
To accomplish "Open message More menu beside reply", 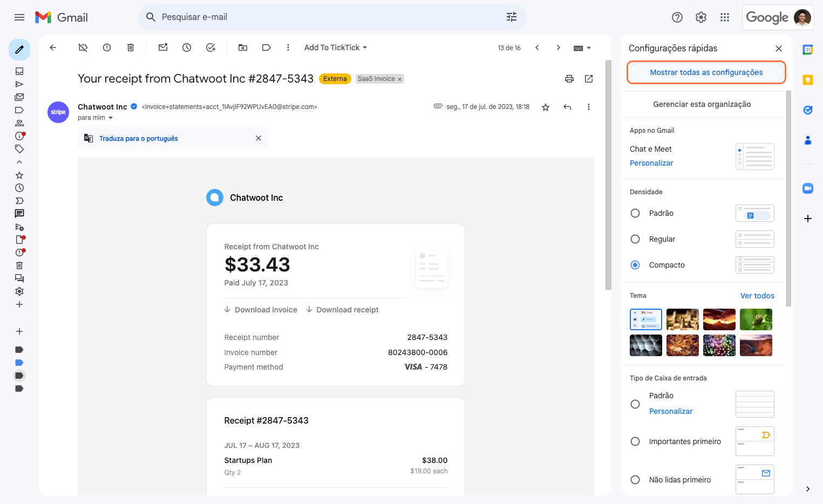I will coord(589,107).
